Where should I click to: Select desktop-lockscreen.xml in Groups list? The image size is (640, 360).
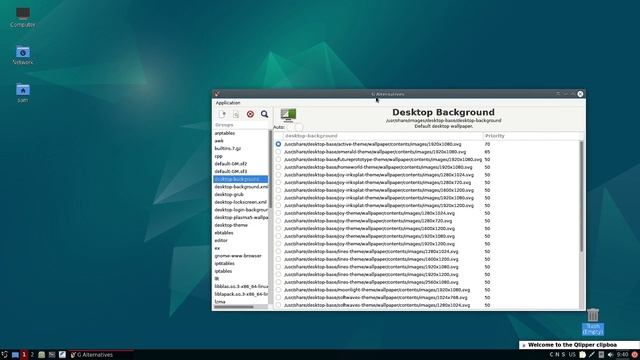[x=241, y=202]
